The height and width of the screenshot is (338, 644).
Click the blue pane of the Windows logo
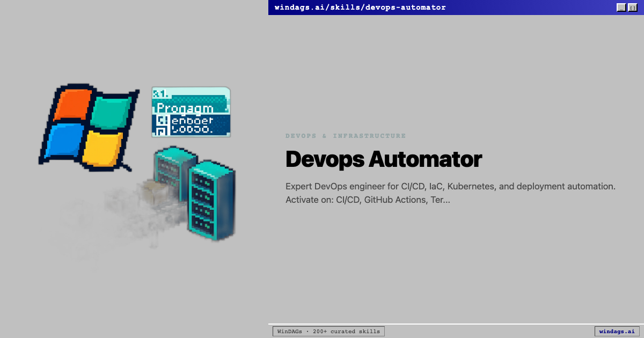coord(64,139)
